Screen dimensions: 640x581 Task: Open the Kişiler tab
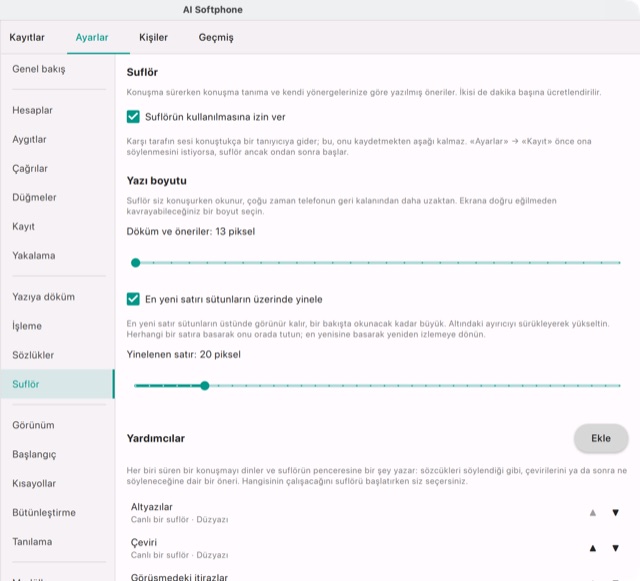click(153, 37)
